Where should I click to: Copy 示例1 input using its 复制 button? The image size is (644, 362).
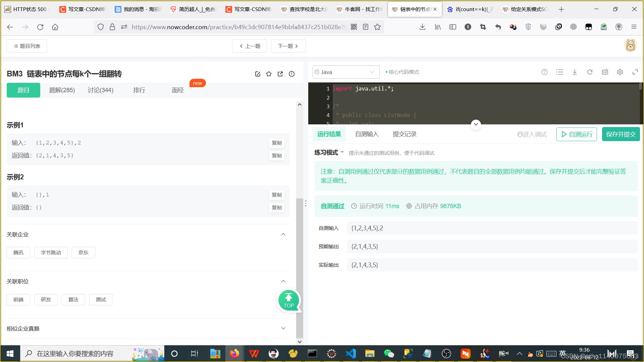[276, 143]
